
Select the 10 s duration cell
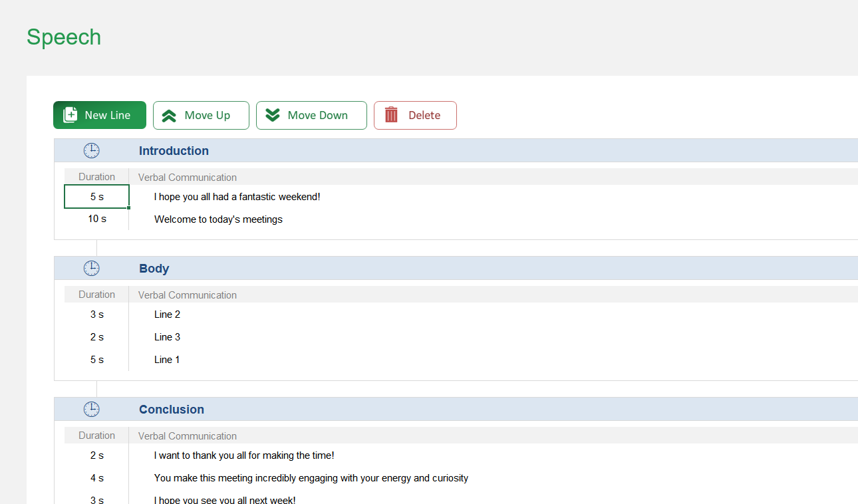click(97, 219)
